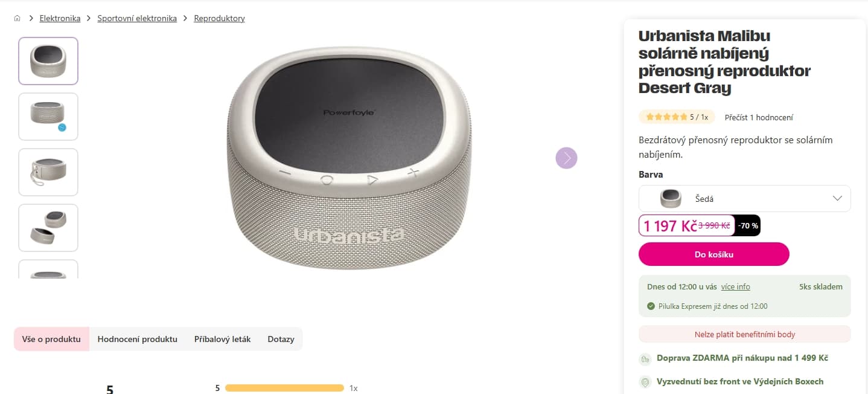Click green checkmark beside Pilulka Expresem
This screenshot has width=868, height=394.
651,306
